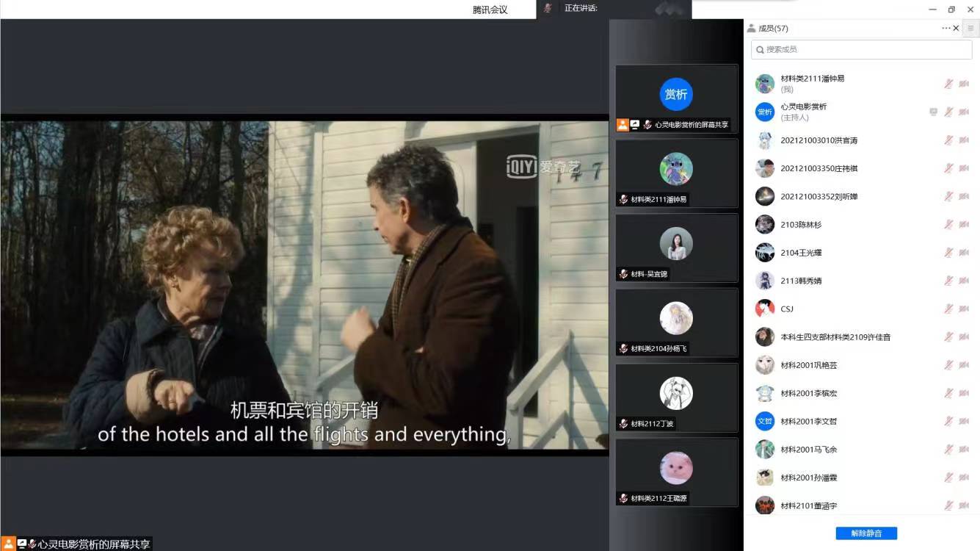Open the members panel more options (…)
Image resolution: width=980 pixels, height=551 pixels.
[x=945, y=29]
